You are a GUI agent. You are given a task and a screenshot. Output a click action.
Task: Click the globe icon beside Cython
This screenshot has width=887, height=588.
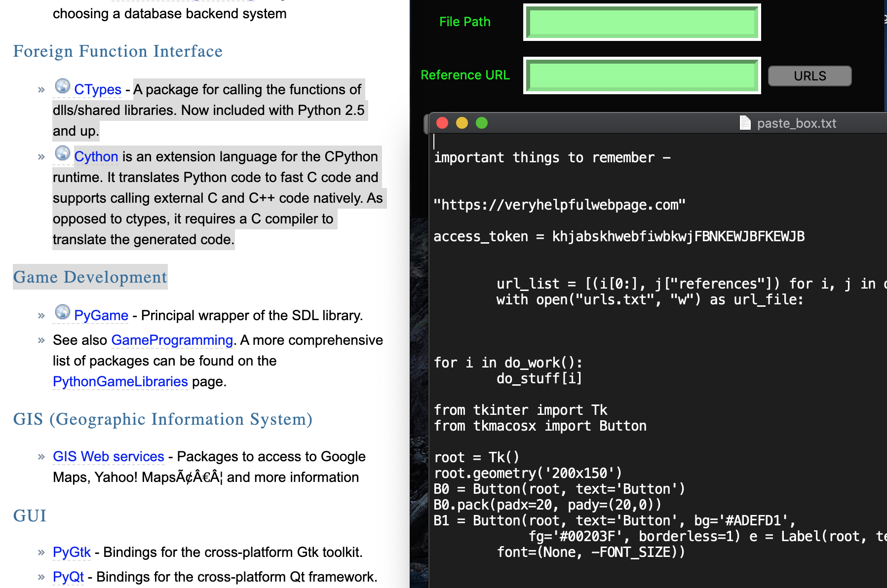63,153
